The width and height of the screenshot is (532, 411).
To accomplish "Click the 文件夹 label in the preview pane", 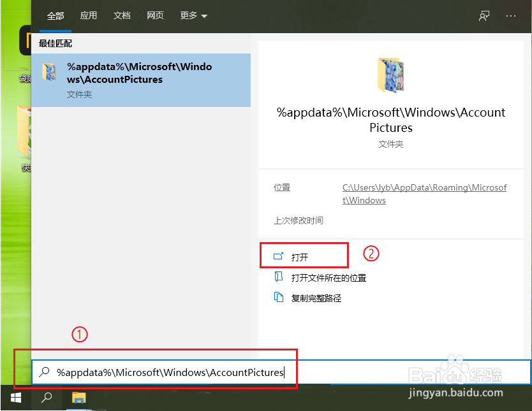I will point(391,144).
